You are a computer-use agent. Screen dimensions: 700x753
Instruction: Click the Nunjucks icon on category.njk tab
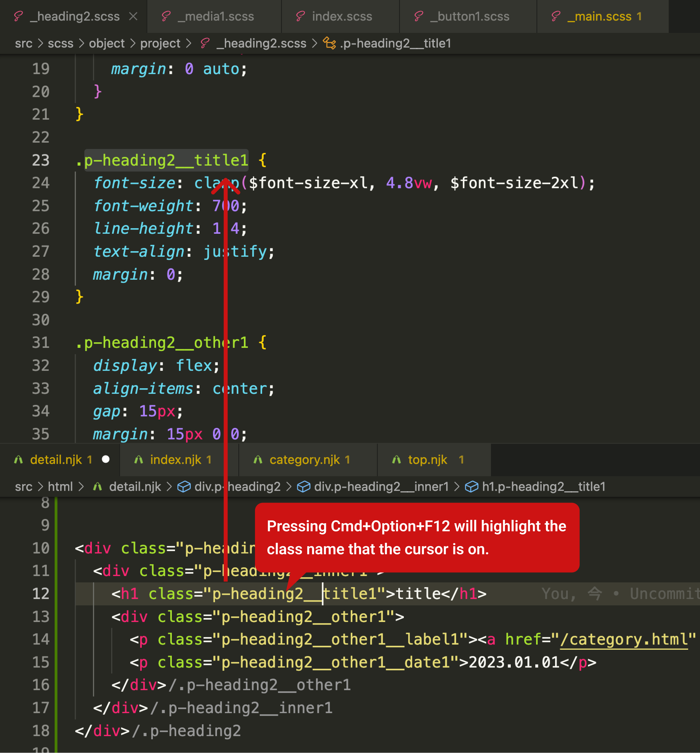pos(258,460)
